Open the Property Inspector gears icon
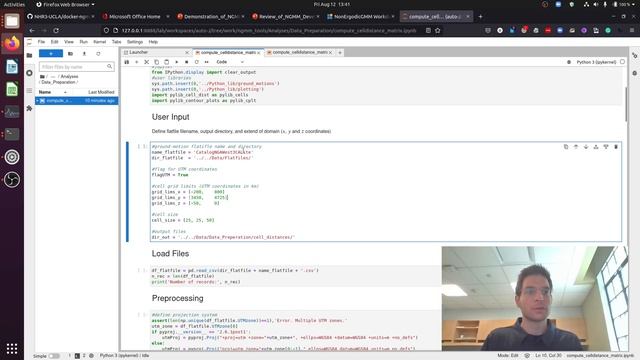Viewport: 640px width, 360px height. [x=634, y=55]
